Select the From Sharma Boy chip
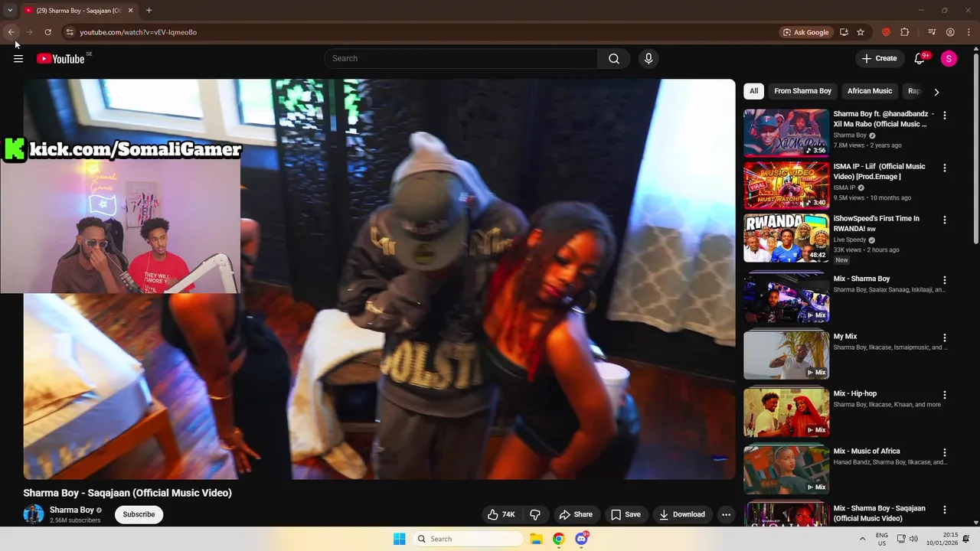This screenshot has width=980, height=551. (802, 91)
